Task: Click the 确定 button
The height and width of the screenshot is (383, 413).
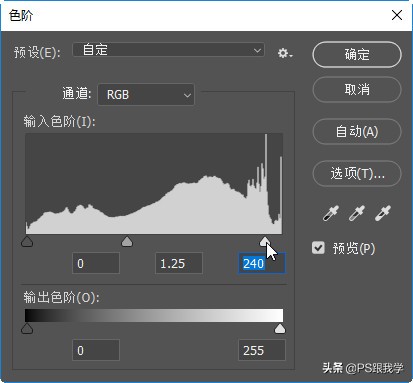Action: click(x=357, y=54)
